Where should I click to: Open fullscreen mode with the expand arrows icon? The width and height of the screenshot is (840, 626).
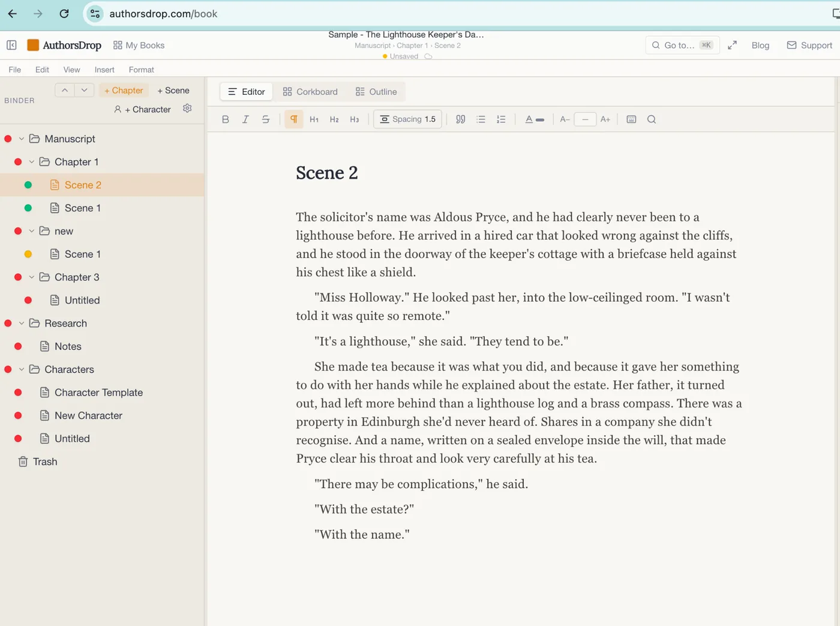coord(732,45)
